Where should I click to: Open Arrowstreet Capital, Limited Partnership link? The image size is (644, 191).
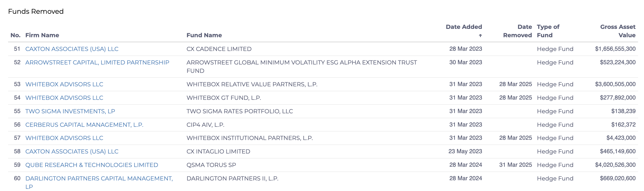(97, 63)
